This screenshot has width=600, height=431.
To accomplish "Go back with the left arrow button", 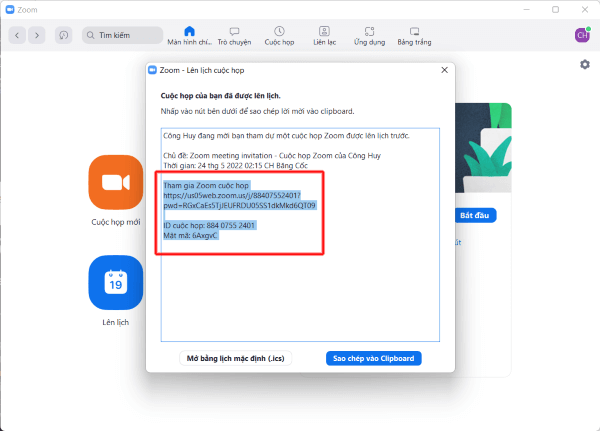I will click(x=17, y=35).
